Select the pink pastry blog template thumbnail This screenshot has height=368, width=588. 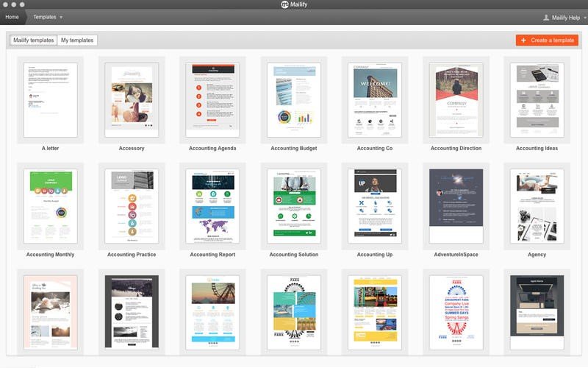[x=50, y=312]
